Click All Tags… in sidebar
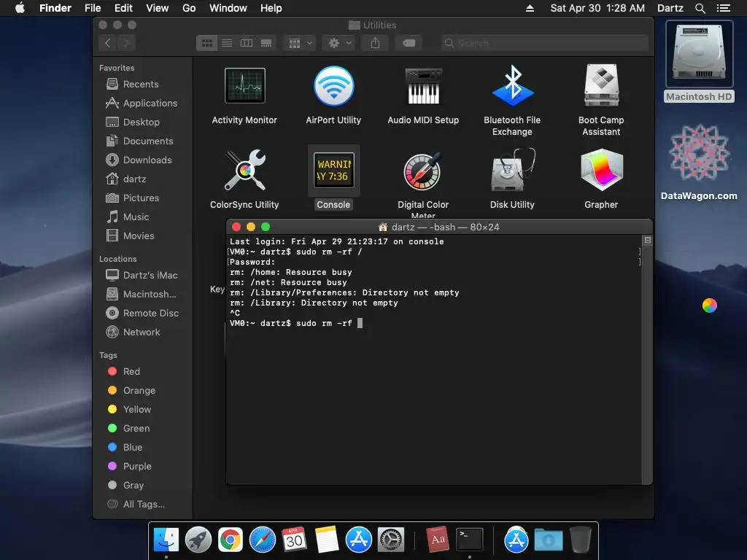Viewport: 747px width, 560px height. (142, 505)
